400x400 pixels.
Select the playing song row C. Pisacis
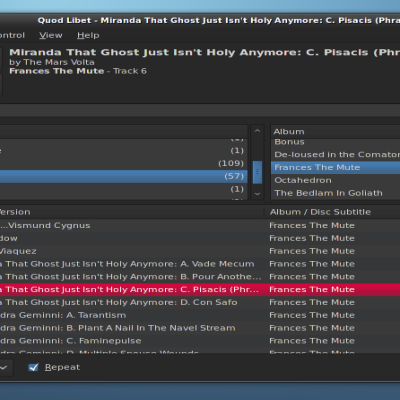point(200,289)
